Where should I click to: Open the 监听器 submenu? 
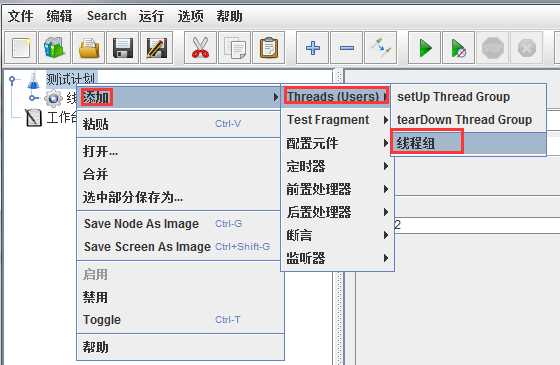point(337,258)
